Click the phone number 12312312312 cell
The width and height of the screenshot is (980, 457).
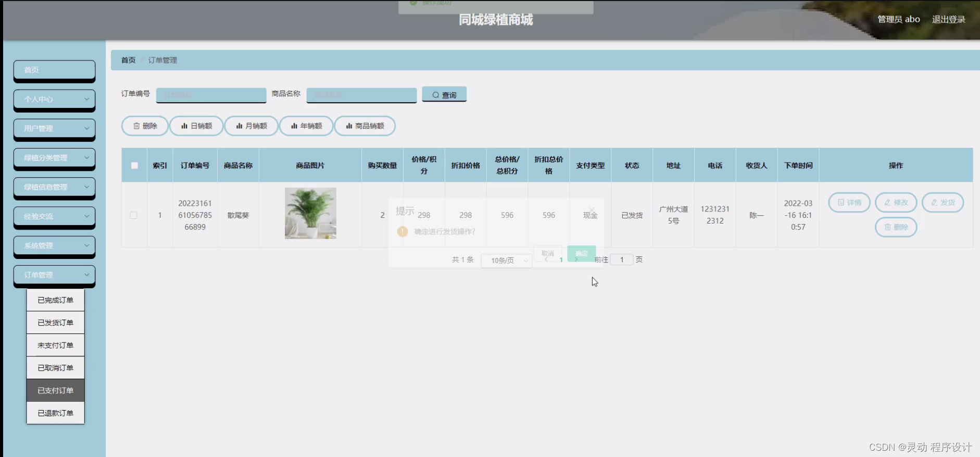click(x=715, y=215)
